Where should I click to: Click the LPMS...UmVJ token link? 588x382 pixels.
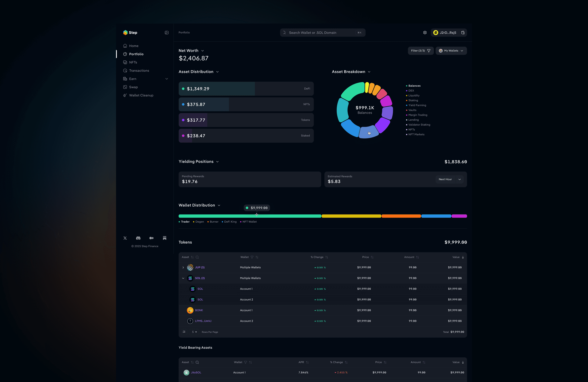click(x=203, y=321)
